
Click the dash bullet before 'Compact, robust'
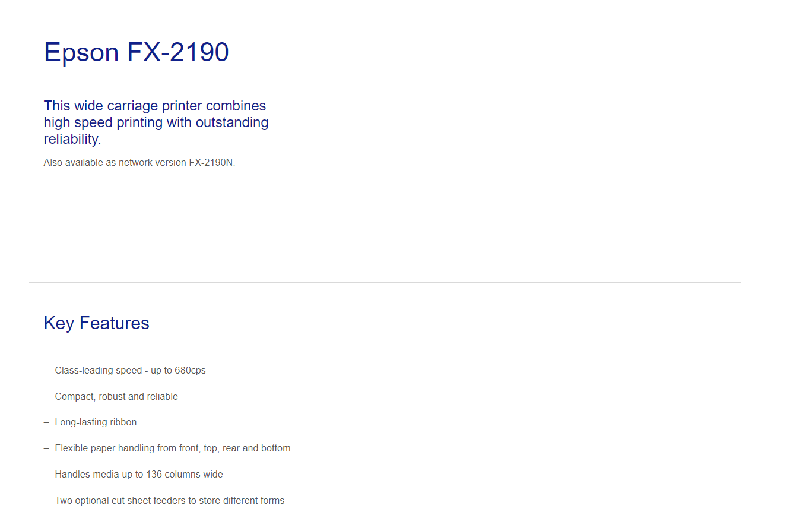(46, 397)
